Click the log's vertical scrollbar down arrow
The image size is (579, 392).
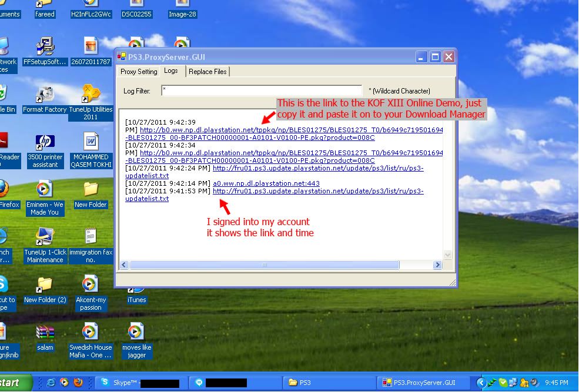click(447, 255)
